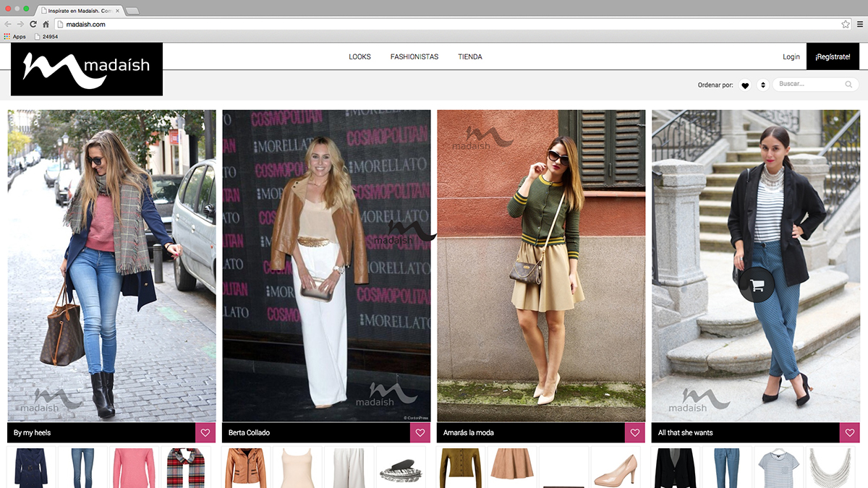Click the All that she wants title
This screenshot has width=868, height=488.
point(685,433)
